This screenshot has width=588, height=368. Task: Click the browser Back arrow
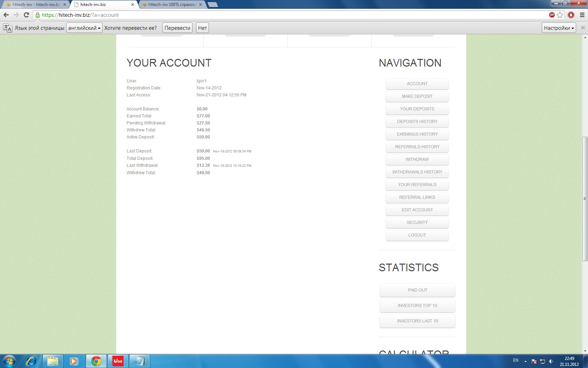point(6,15)
